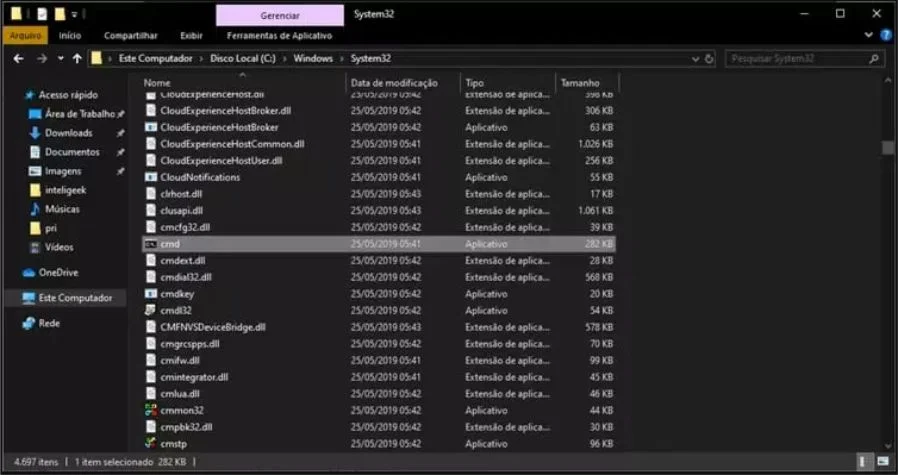The image size is (898, 475).
Task: Select the cmgrcspps.dll file name
Action: (190, 344)
